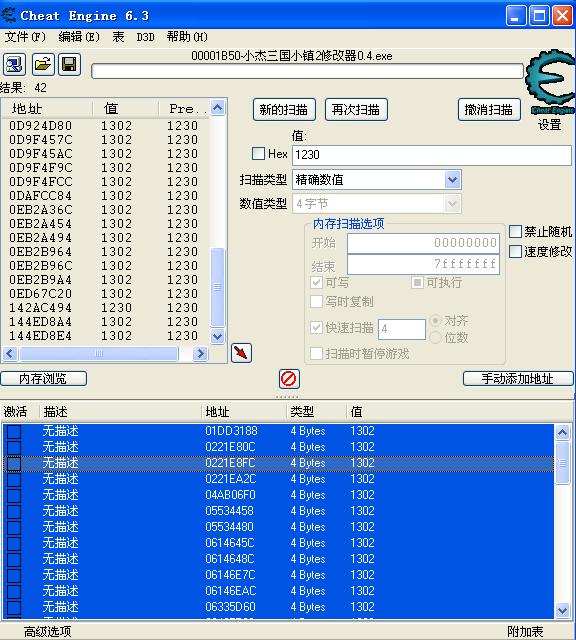Select address table row 05534480
576x640 pixels.
[x=278, y=527]
